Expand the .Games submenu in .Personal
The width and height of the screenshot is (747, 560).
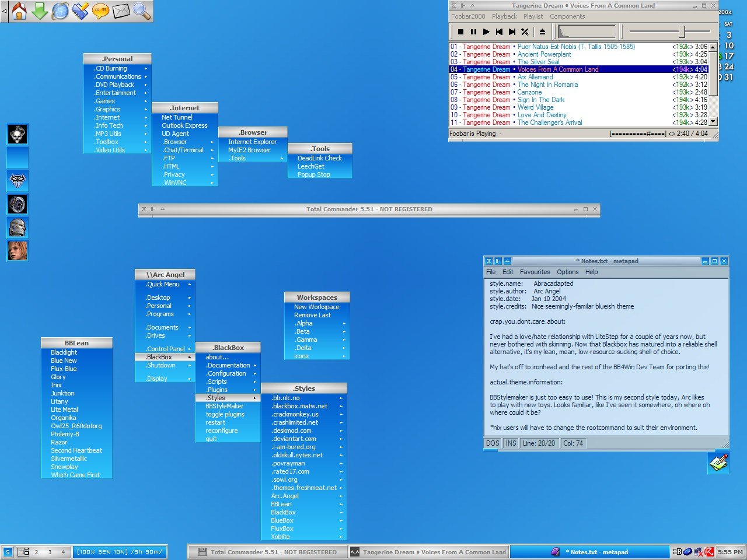click(x=117, y=101)
